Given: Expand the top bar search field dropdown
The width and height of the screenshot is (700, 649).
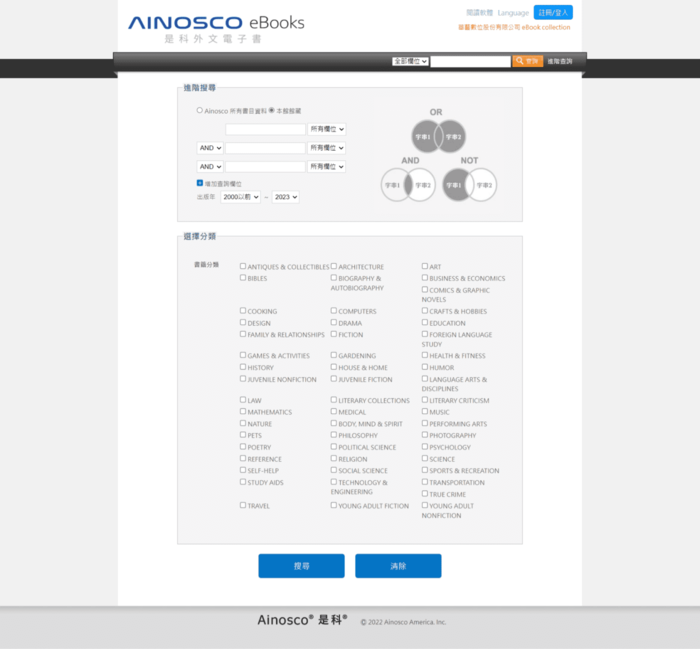Looking at the screenshot, I should pos(410,61).
